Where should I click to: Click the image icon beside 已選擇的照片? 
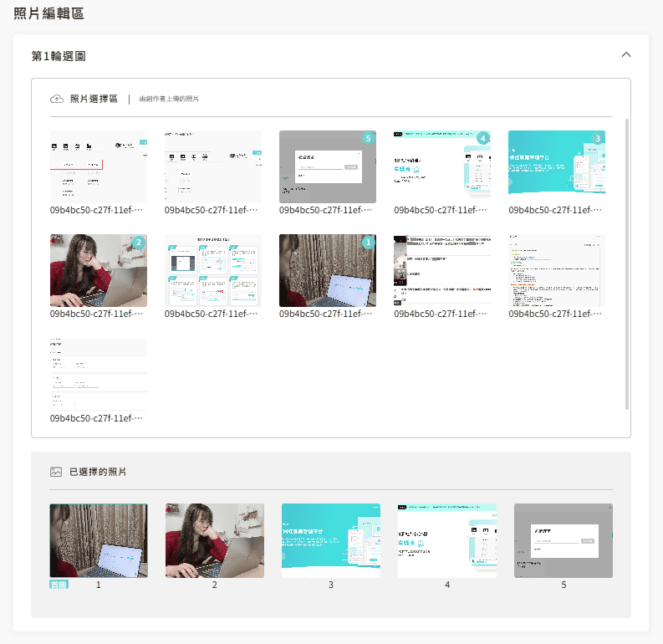(x=56, y=472)
